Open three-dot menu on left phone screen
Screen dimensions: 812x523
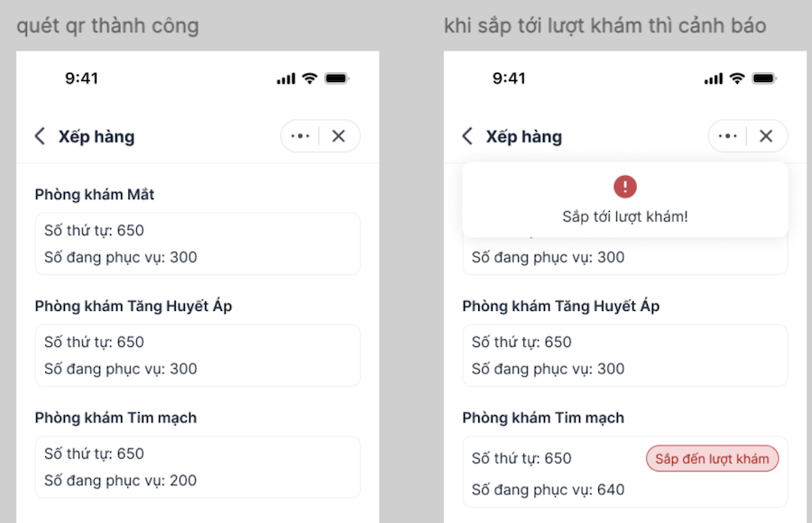tap(300, 136)
